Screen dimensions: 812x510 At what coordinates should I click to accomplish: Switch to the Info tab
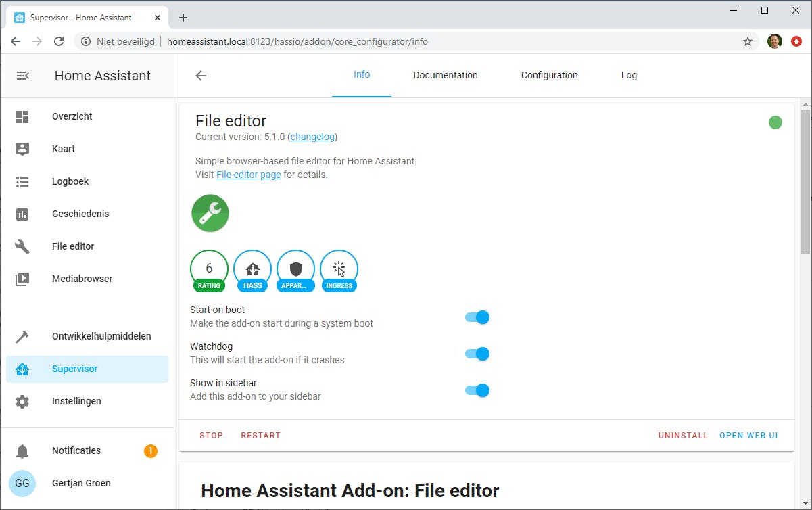tap(362, 75)
